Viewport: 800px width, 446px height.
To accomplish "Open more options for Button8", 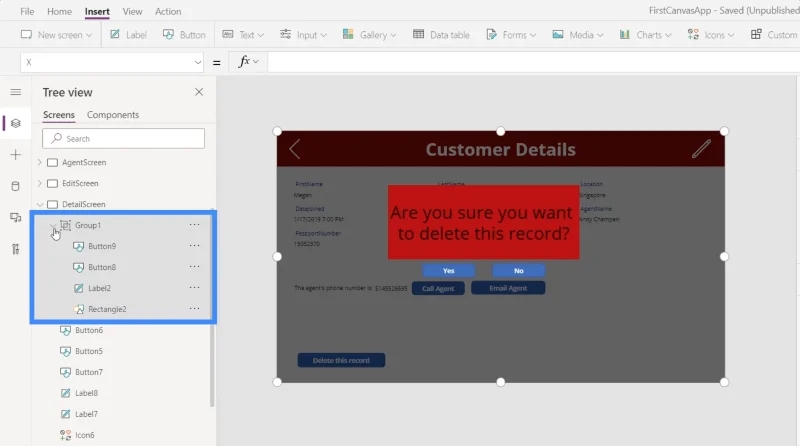I will point(194,266).
